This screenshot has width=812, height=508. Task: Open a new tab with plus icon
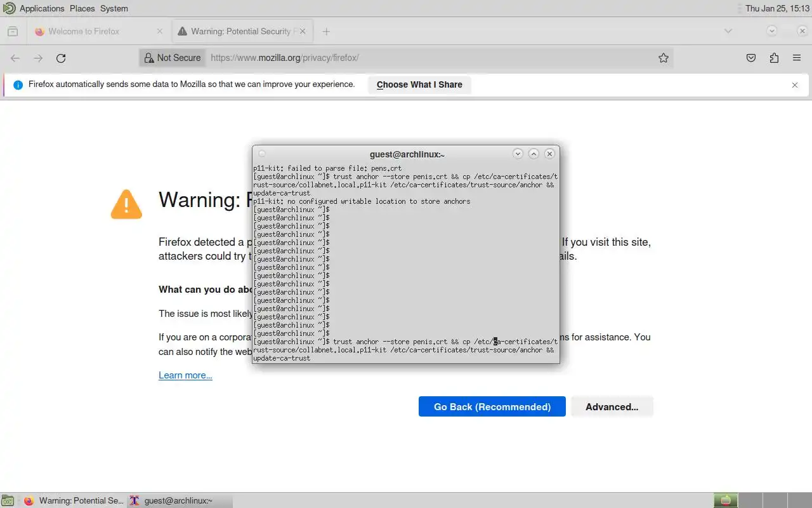(326, 31)
